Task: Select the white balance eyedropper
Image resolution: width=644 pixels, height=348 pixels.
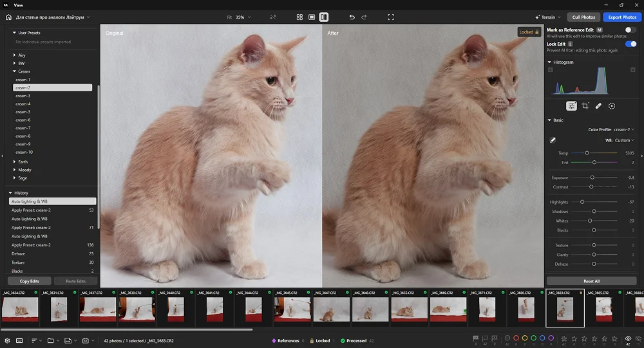Action: [x=553, y=140]
